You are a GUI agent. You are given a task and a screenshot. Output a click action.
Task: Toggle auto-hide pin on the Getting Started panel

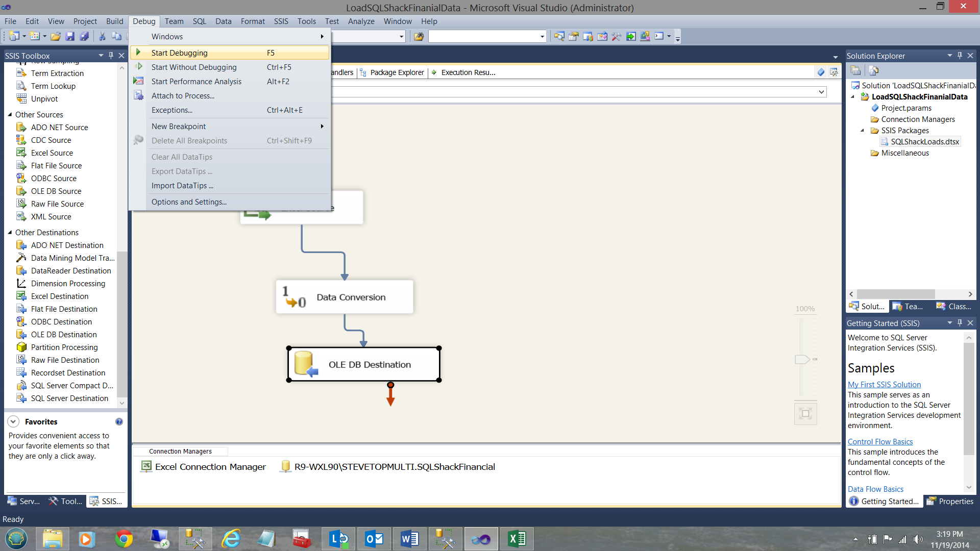pyautogui.click(x=960, y=323)
